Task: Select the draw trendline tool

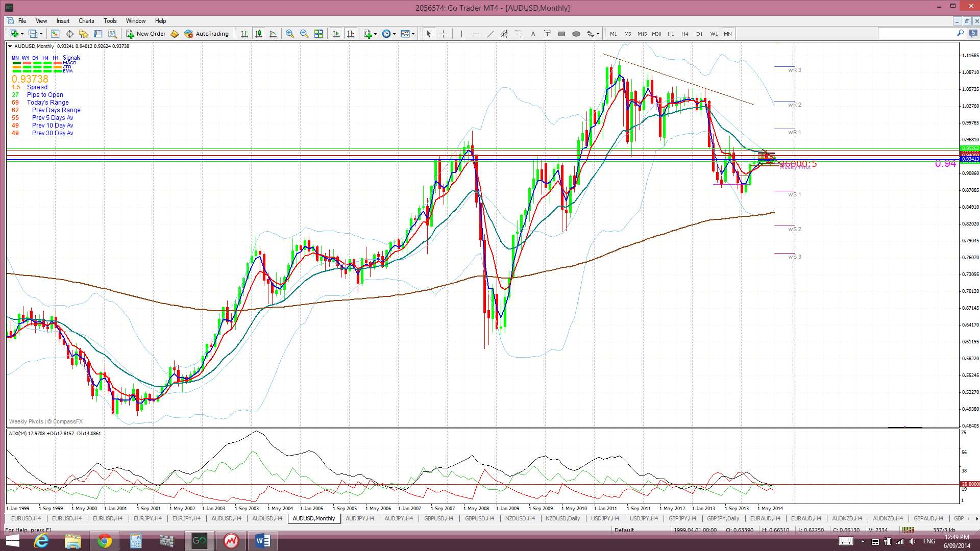Action: [490, 34]
